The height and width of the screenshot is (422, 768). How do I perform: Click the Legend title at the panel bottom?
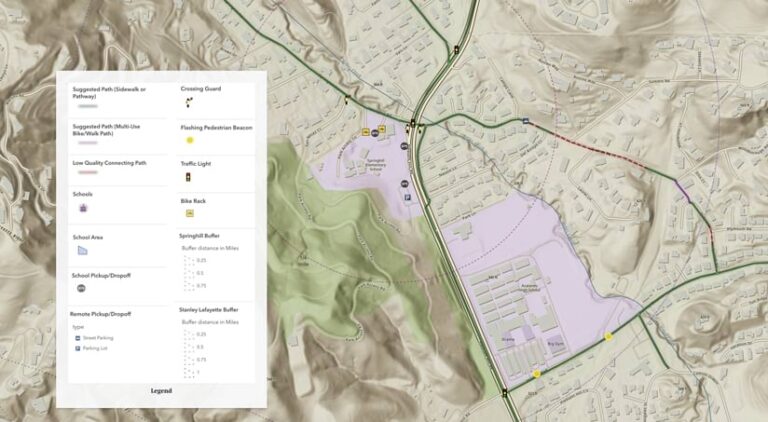[161, 391]
